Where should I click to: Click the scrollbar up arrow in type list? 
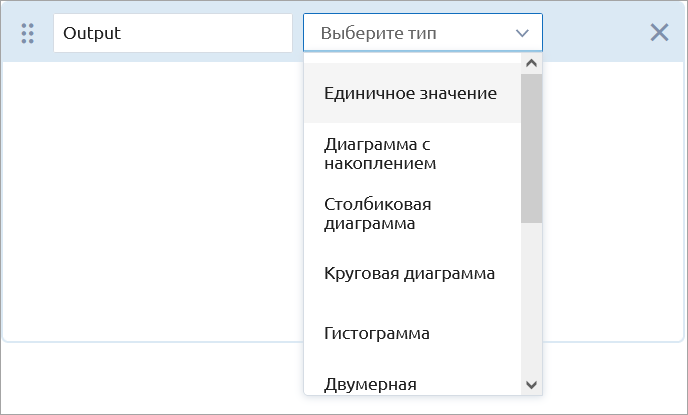point(531,64)
